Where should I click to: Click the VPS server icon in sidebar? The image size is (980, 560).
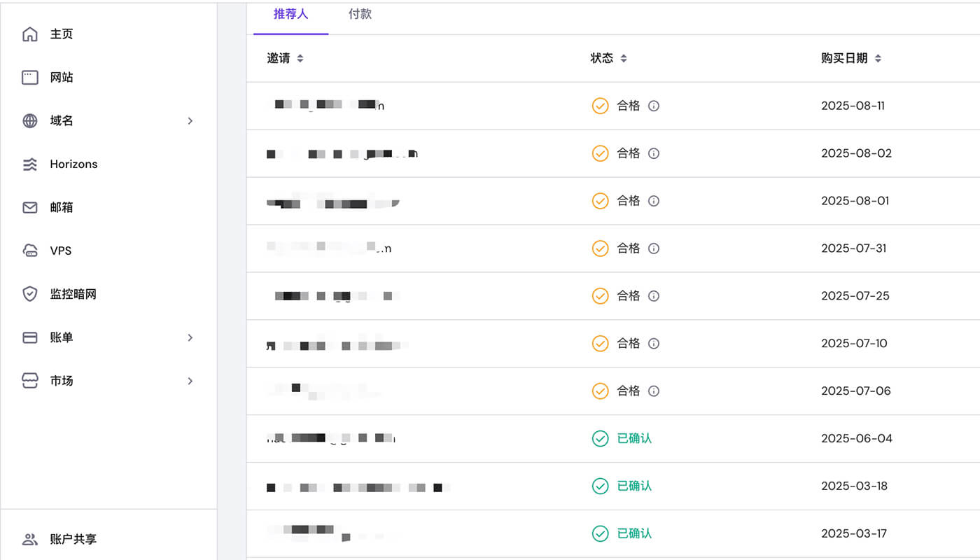29,251
